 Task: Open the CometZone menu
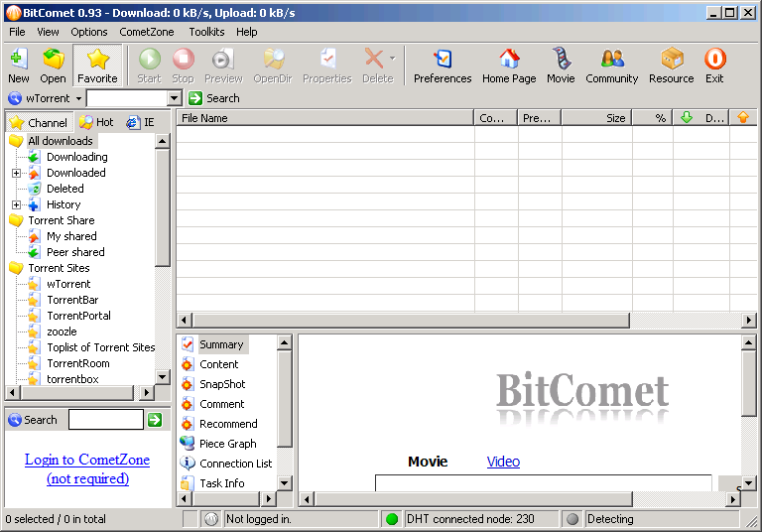[x=147, y=32]
